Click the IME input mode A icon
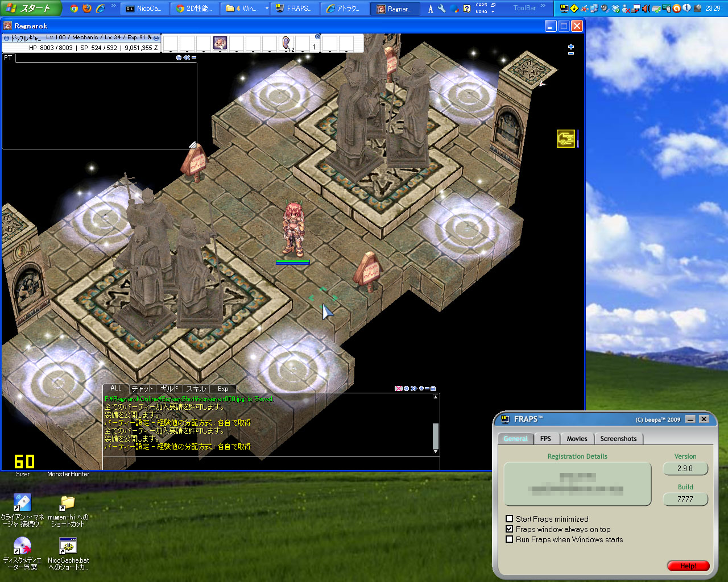 (x=431, y=9)
